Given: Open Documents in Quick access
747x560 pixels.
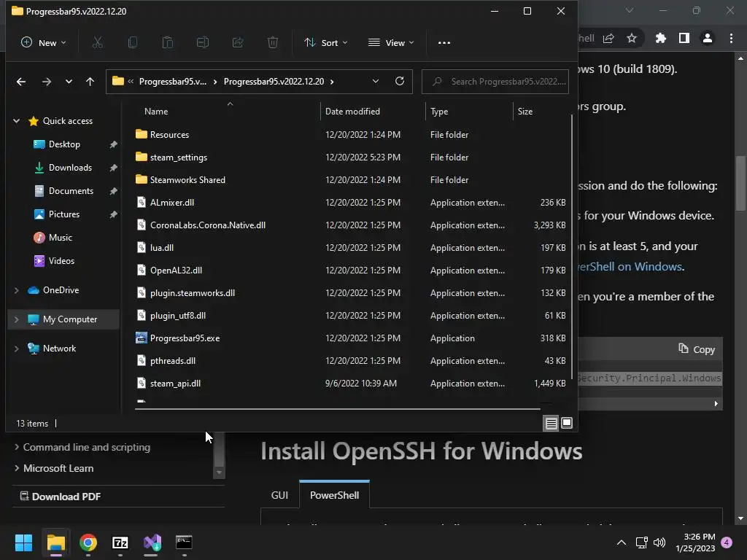Looking at the screenshot, I should pyautogui.click(x=71, y=191).
